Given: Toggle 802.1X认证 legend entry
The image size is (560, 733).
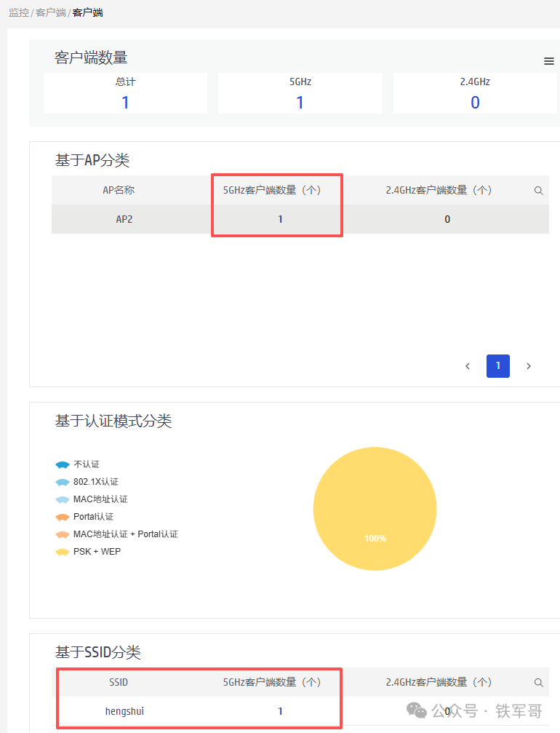Looking at the screenshot, I should (87, 482).
